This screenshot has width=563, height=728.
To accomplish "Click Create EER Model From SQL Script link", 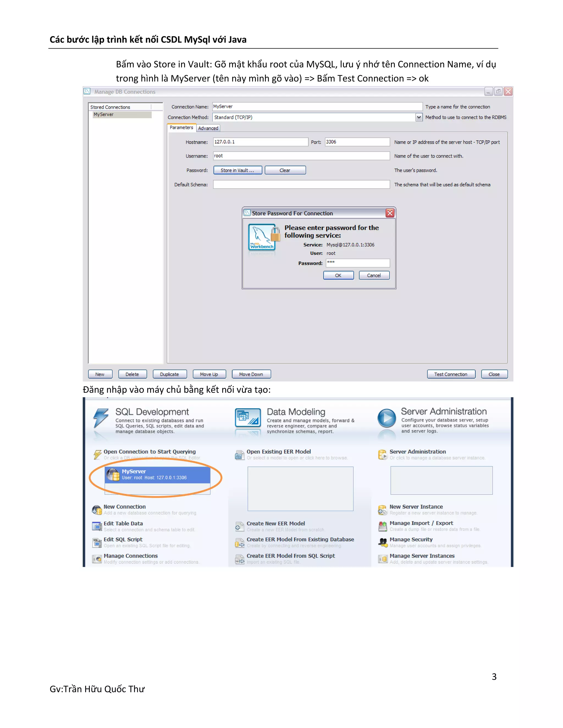I will tap(291, 556).
